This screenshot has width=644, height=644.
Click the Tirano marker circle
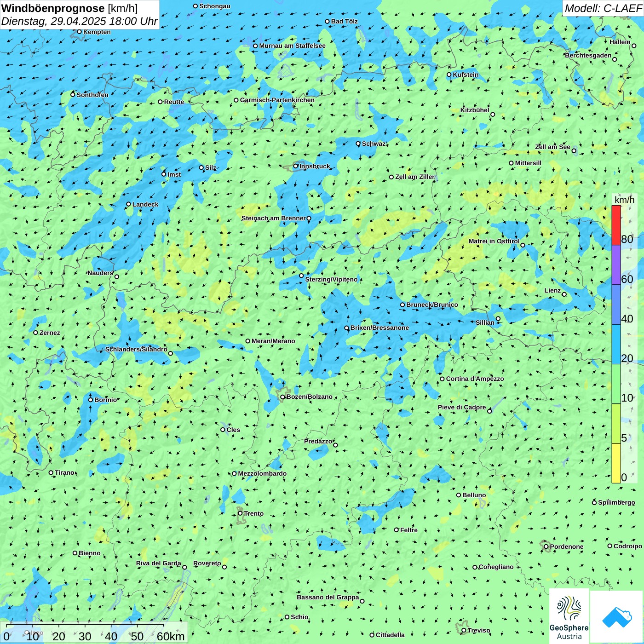point(51,472)
